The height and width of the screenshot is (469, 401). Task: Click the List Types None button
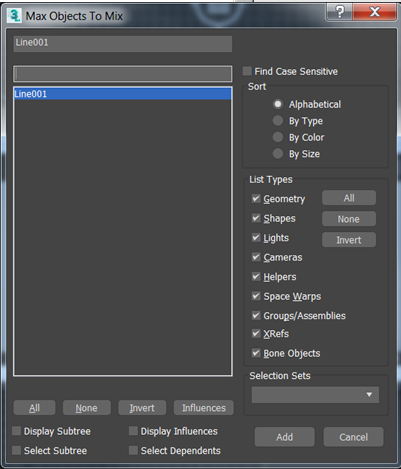click(x=349, y=219)
